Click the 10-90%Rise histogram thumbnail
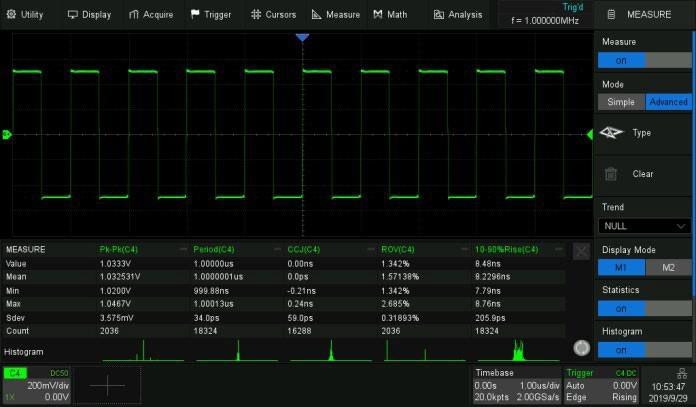696x407 pixels. click(x=518, y=351)
